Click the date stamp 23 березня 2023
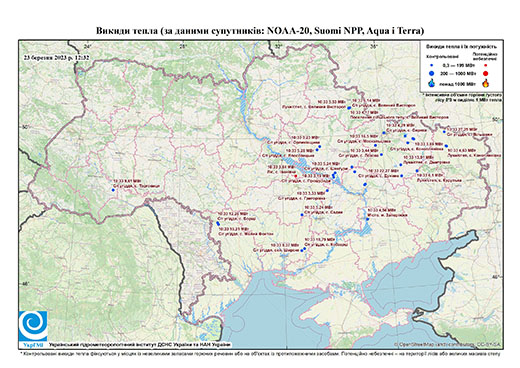The image size is (520, 368). 56,57
